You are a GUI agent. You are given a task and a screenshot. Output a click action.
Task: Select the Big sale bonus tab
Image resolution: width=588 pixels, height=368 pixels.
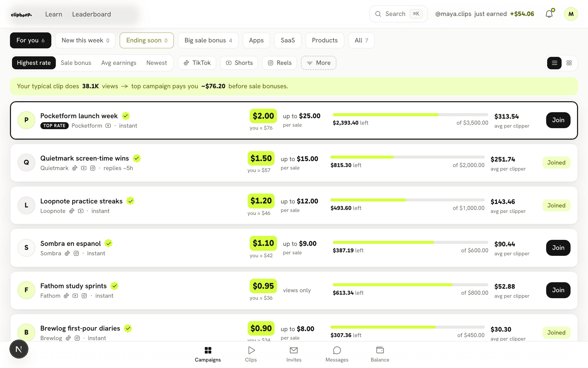click(208, 40)
